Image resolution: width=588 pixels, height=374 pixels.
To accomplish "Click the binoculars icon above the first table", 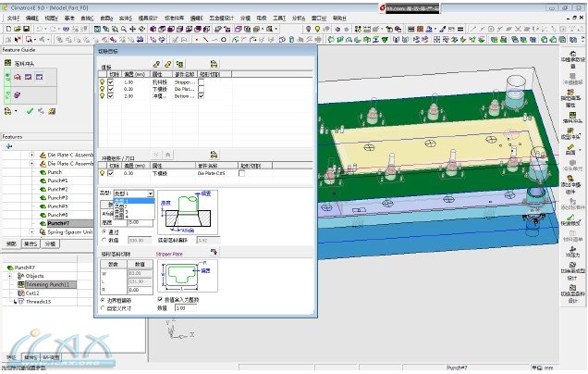I will [x=214, y=64].
